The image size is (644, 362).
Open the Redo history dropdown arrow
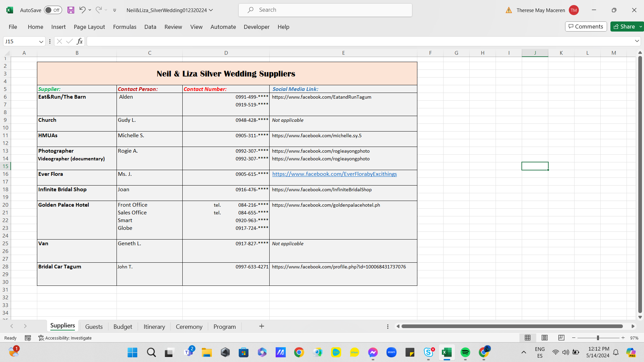click(106, 10)
